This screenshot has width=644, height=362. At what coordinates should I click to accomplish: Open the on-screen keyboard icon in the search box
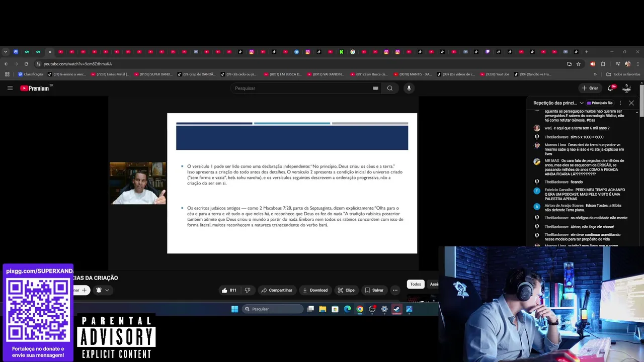375,88
